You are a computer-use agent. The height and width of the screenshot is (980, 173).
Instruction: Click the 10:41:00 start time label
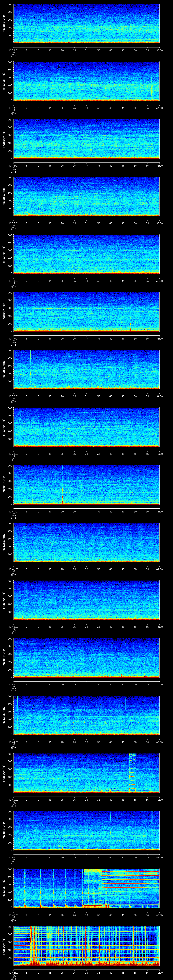[x=13, y=569]
